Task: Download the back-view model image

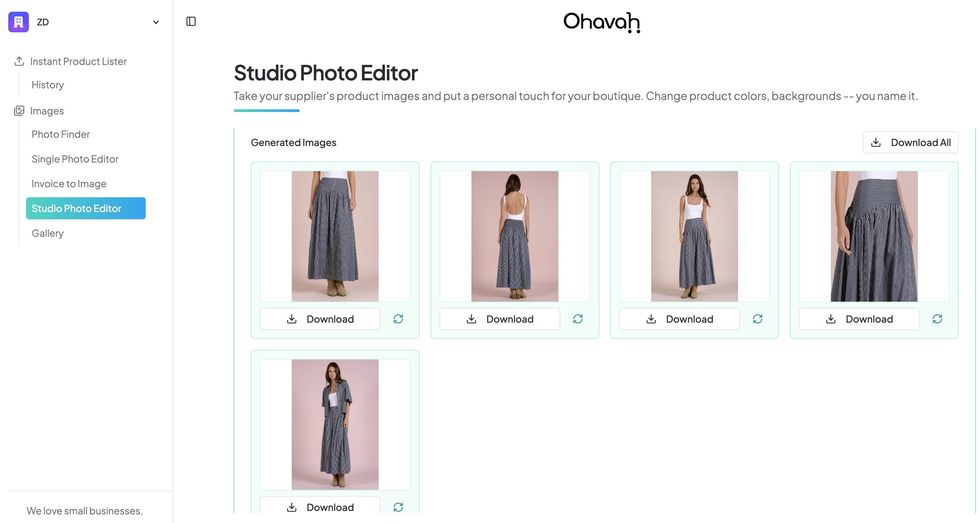Action: (500, 319)
